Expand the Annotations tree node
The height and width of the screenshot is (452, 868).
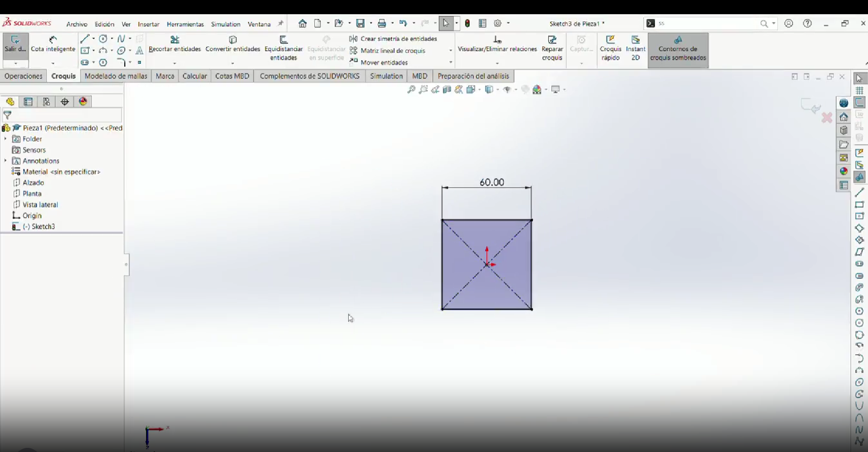point(5,161)
